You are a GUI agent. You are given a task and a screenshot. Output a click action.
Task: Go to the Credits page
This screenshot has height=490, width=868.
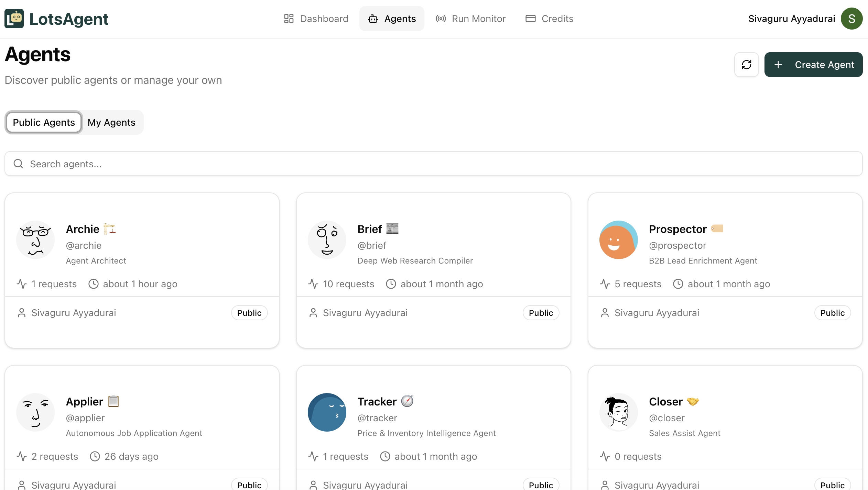click(549, 19)
